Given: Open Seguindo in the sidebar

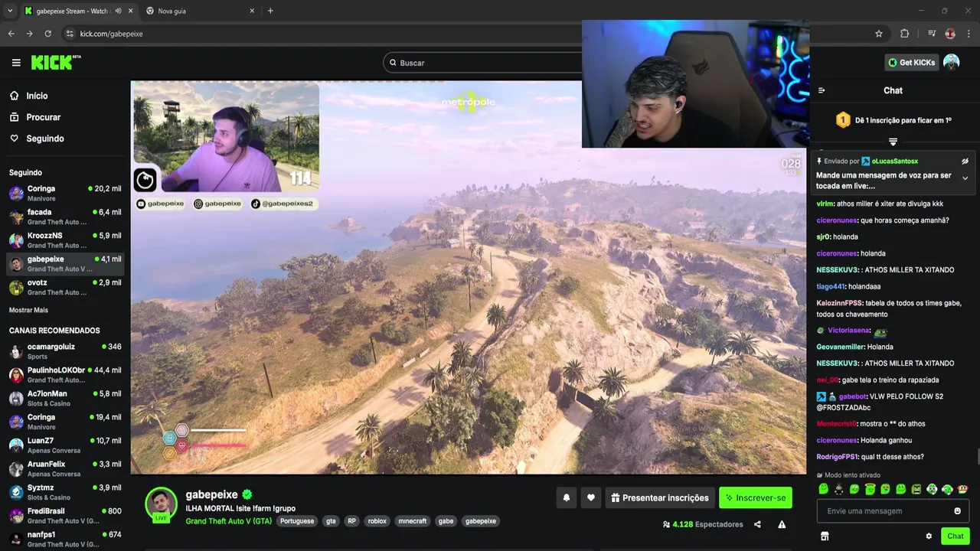Looking at the screenshot, I should [36, 139].
